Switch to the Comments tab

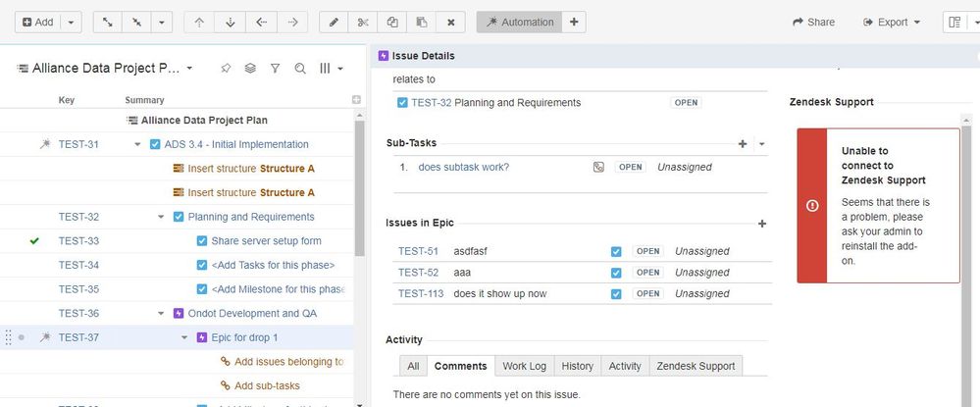point(461,366)
